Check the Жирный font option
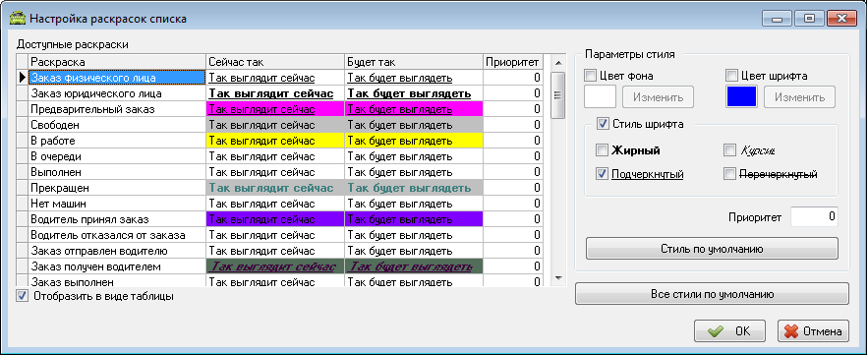 pos(602,150)
